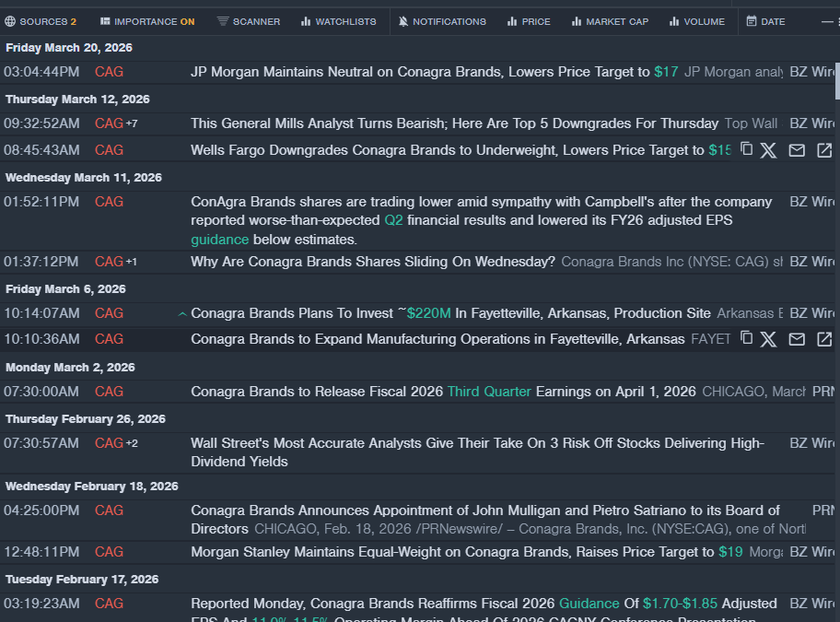Share Wells Fargo downgrade story on X
The width and height of the screenshot is (840, 622).
[x=768, y=150]
